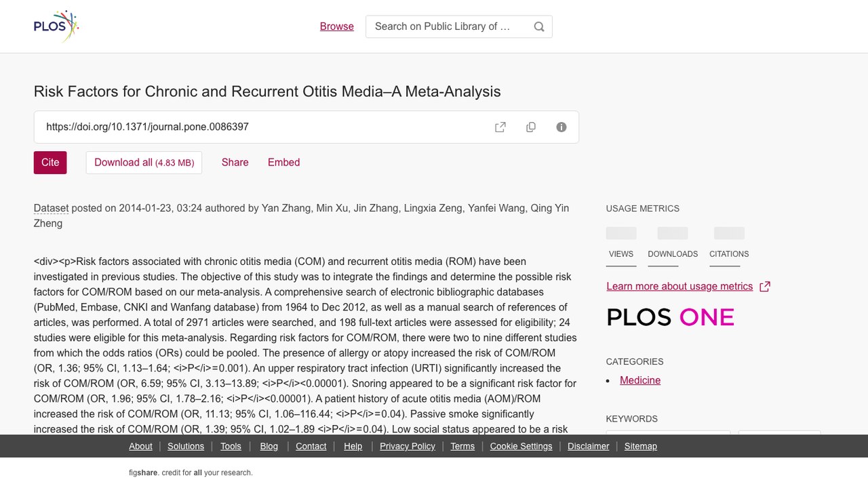Image resolution: width=868 pixels, height=488 pixels.
Task: Click the Dataset type label
Action: 51,208
